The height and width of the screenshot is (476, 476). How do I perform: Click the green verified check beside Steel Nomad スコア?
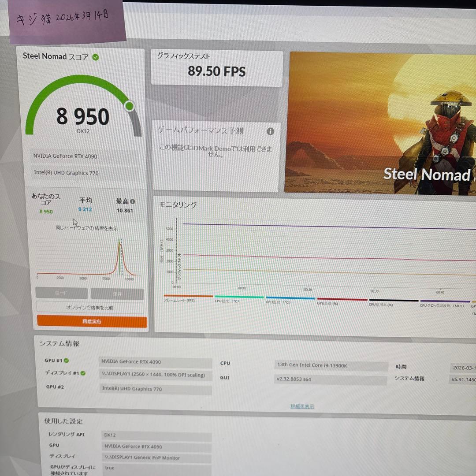coord(95,57)
